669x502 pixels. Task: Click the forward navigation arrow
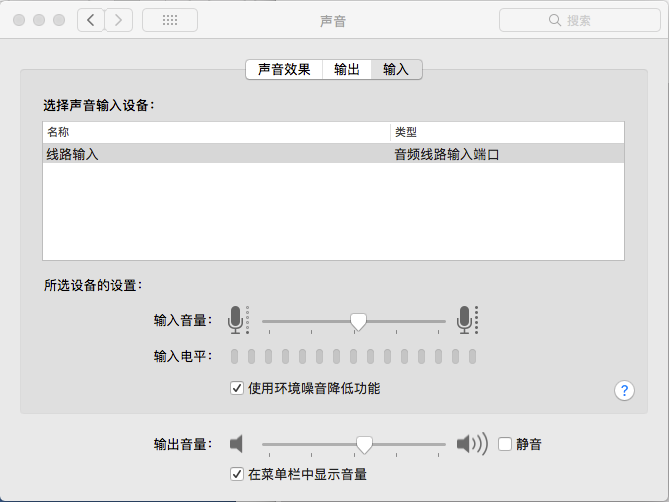point(119,20)
